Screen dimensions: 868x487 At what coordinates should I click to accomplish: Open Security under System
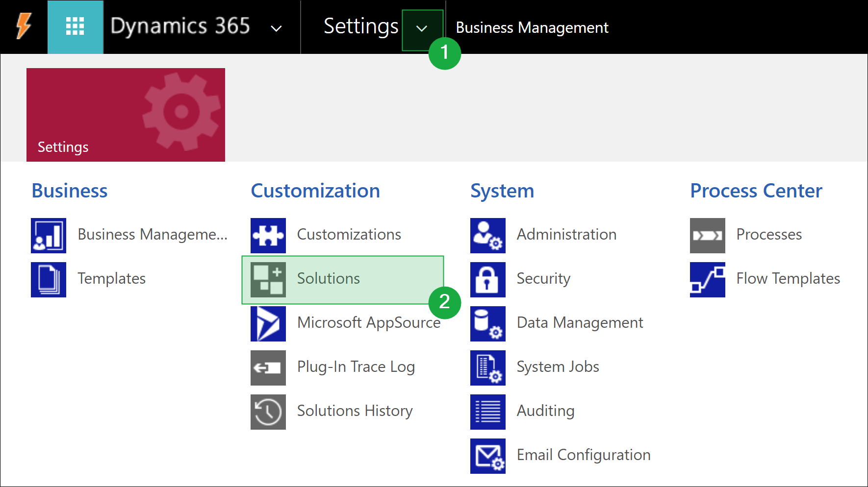(543, 279)
